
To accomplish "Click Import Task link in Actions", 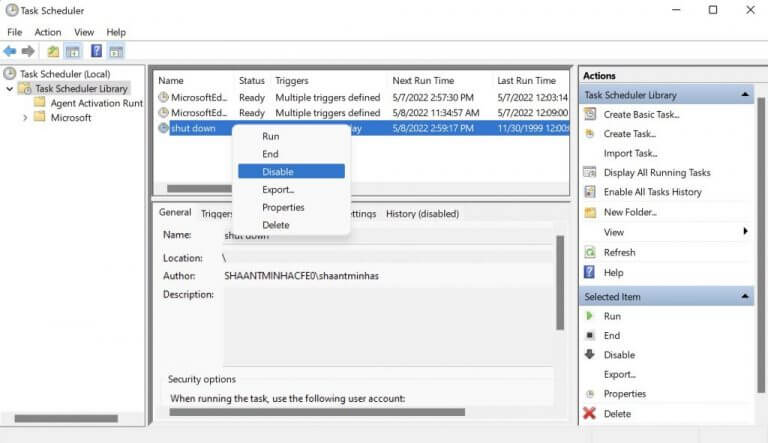I will (630, 153).
